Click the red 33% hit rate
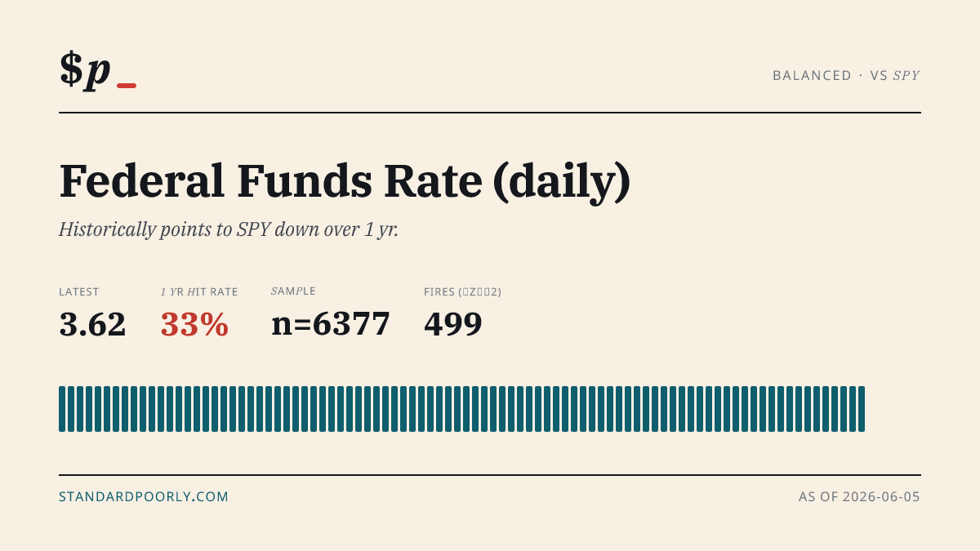The image size is (980, 551). (x=194, y=325)
